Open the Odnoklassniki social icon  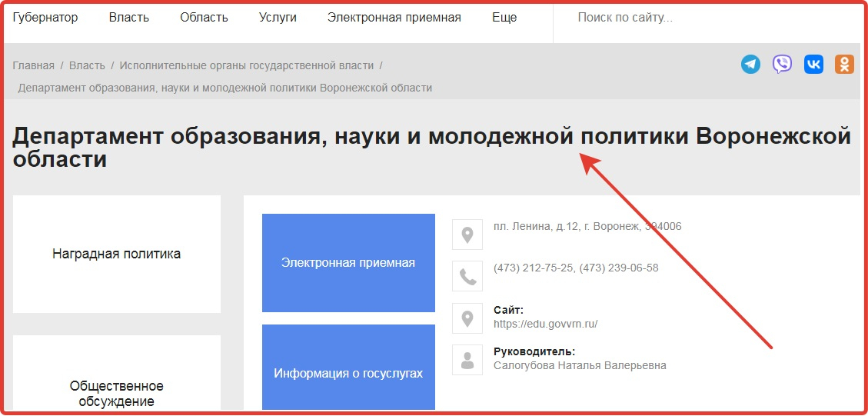click(844, 65)
